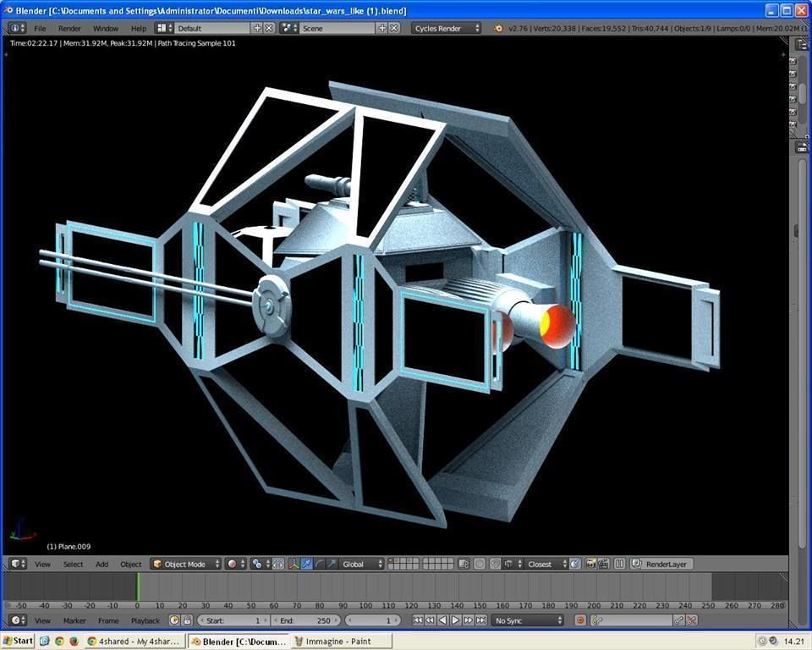This screenshot has width=812, height=650.
Task: Open the timeline View menu
Action: point(42,620)
